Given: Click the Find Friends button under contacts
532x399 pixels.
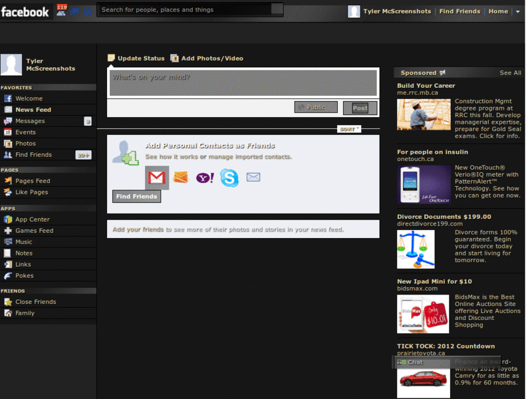Looking at the screenshot, I should [137, 196].
